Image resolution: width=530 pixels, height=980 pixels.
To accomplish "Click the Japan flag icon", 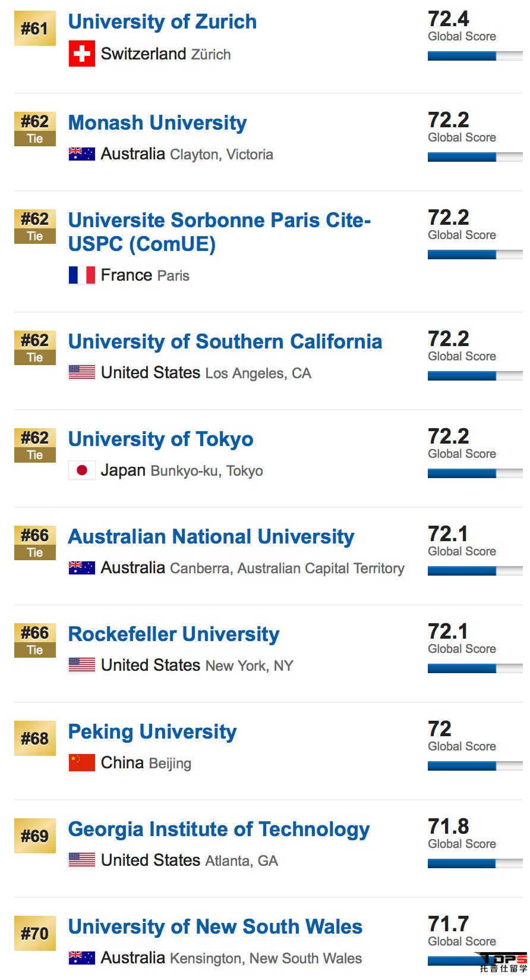I will click(82, 470).
